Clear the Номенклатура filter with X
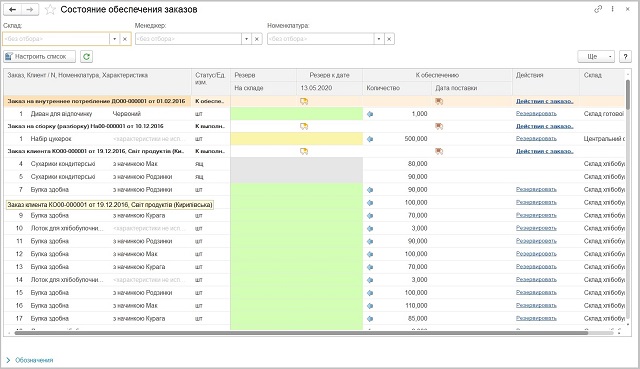This screenshot has width=640, height=369. coord(389,39)
